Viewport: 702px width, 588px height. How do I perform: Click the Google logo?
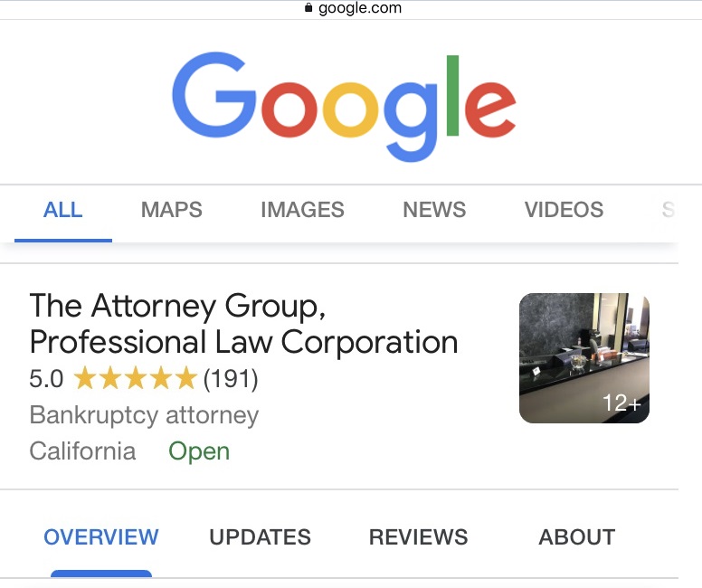click(344, 107)
